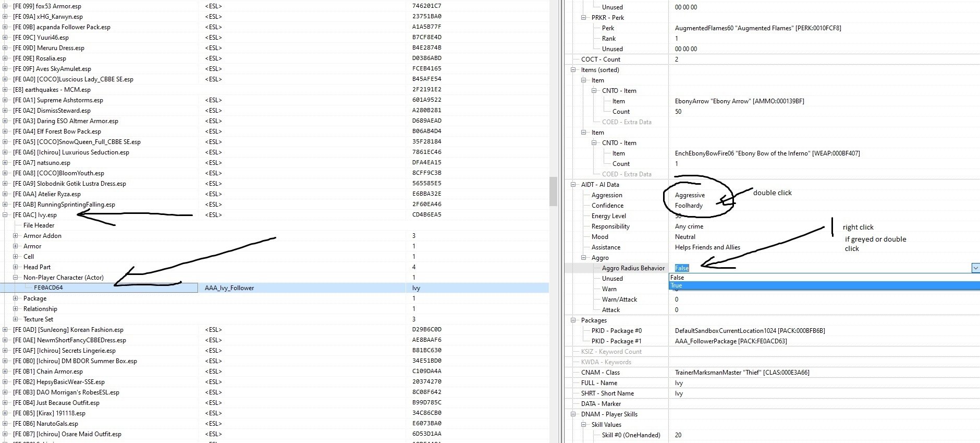
Task: Click the SHRT - Short Name value Ivy
Action: coord(679,393)
